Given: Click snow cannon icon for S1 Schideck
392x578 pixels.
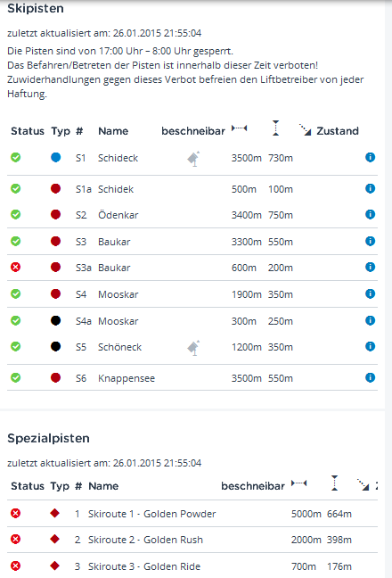Looking at the screenshot, I should (x=193, y=159).
